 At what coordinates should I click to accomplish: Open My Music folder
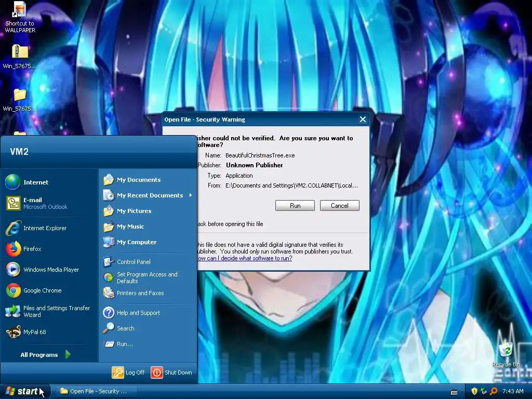pyautogui.click(x=130, y=227)
